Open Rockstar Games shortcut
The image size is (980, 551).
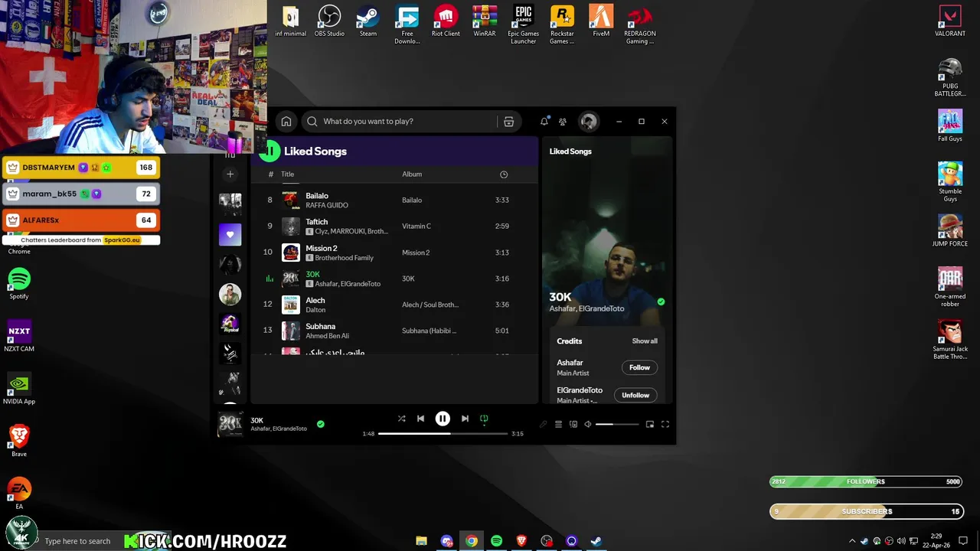point(562,24)
